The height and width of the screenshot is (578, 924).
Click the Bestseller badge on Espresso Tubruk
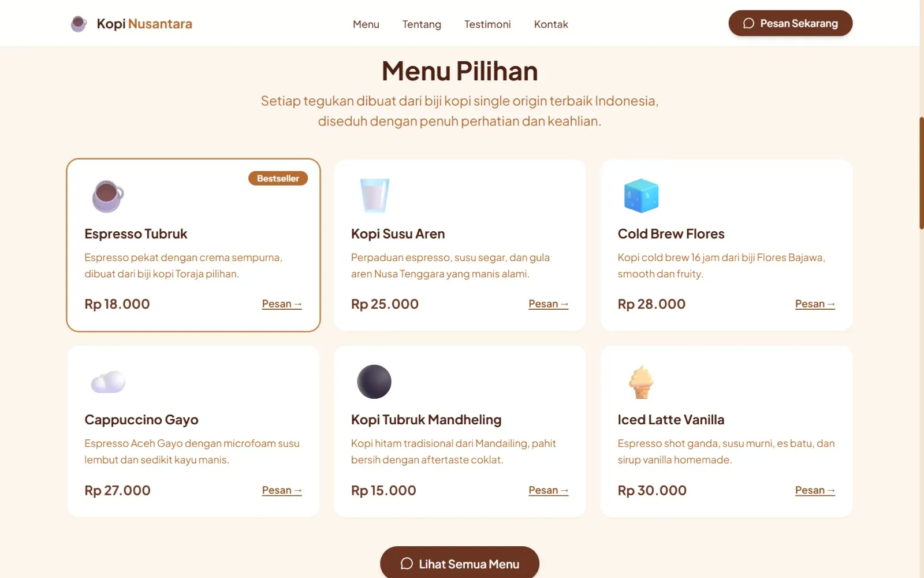click(278, 178)
